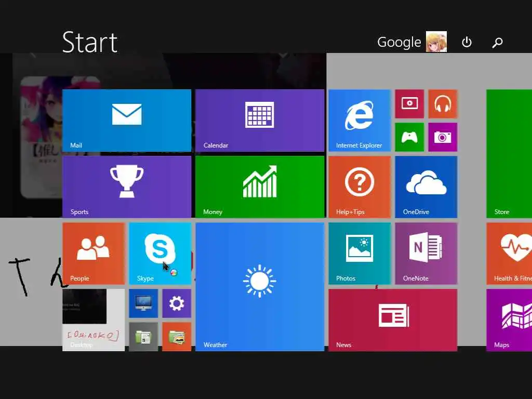Image resolution: width=532 pixels, height=399 pixels.
Task: Launch Internet Explorer tile
Action: pos(360,121)
